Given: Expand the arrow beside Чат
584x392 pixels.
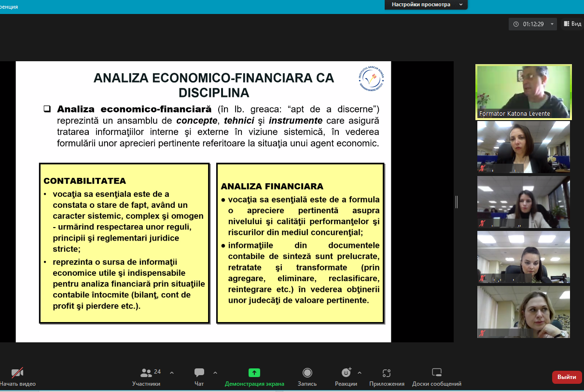Looking at the screenshot, I should click(x=215, y=373).
